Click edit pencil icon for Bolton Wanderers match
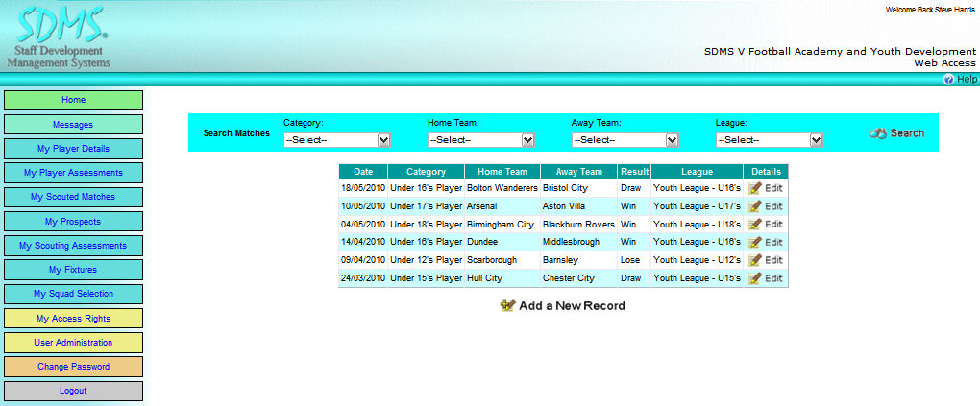 click(755, 188)
